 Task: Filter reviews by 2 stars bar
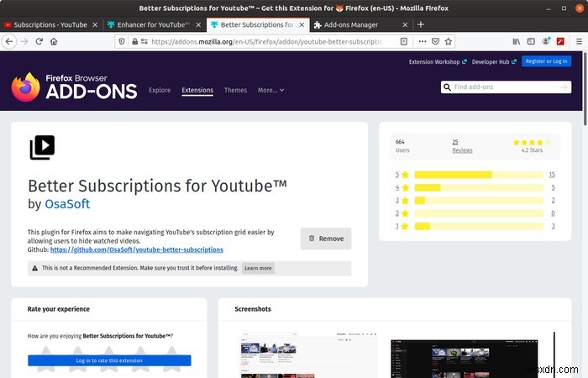coord(479,213)
